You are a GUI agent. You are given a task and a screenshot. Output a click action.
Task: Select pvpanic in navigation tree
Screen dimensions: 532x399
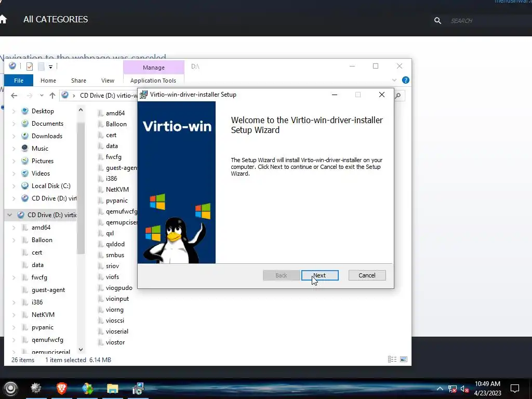43,327
